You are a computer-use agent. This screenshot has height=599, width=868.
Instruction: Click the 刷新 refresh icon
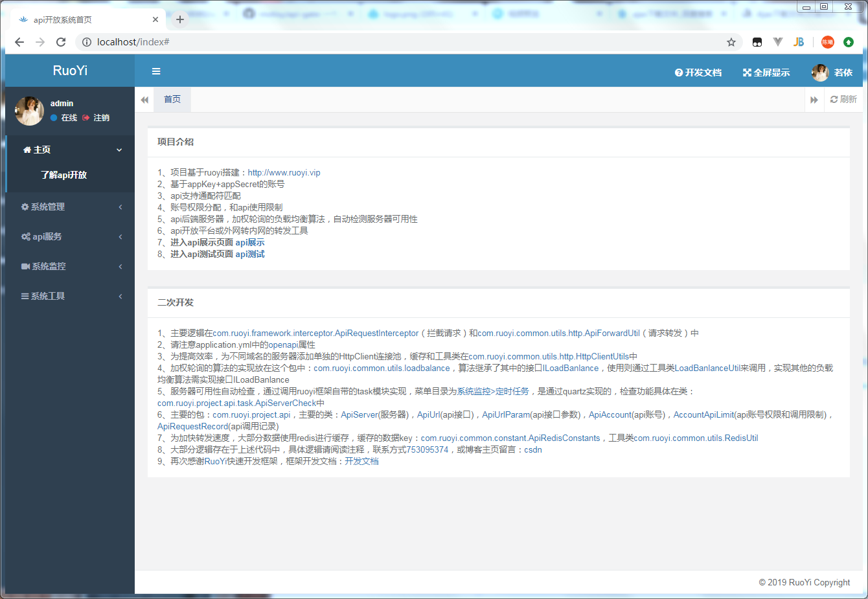(834, 99)
